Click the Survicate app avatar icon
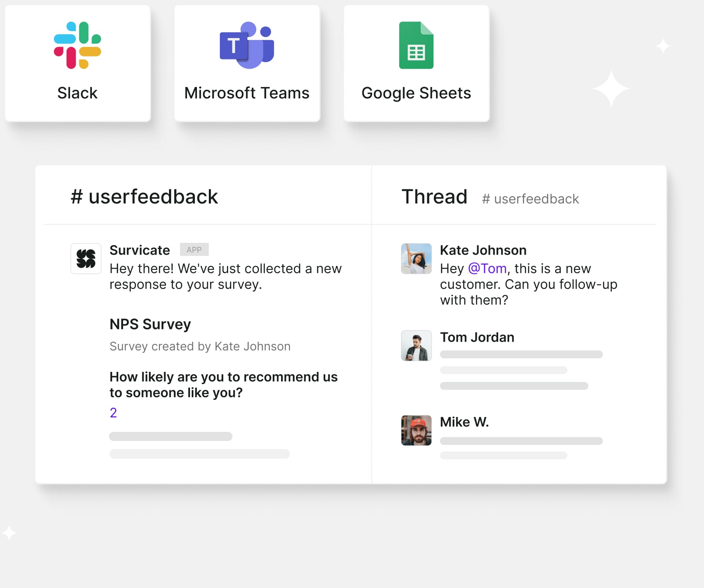 pos(86,259)
